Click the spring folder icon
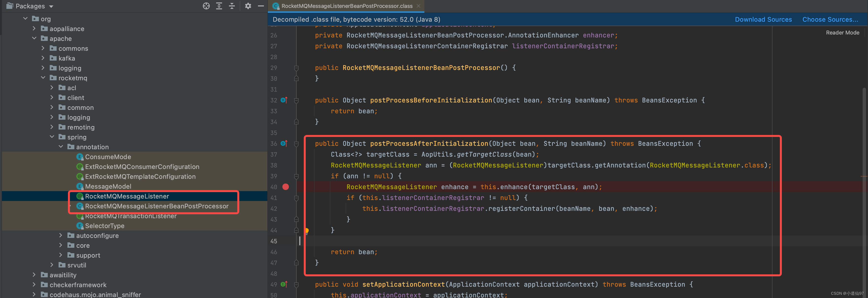Screen dimensions: 868x298 coord(62,136)
